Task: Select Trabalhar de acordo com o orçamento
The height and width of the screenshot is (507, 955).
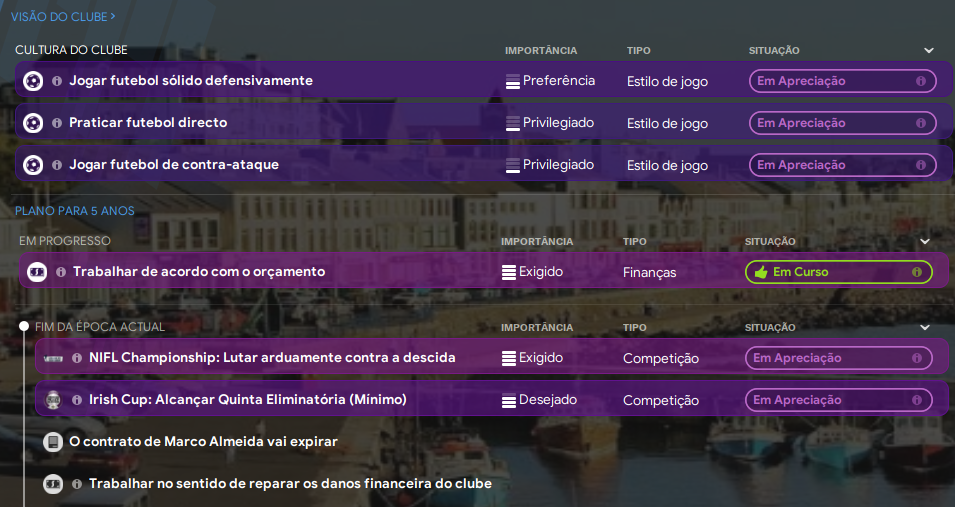Action: pos(484,271)
